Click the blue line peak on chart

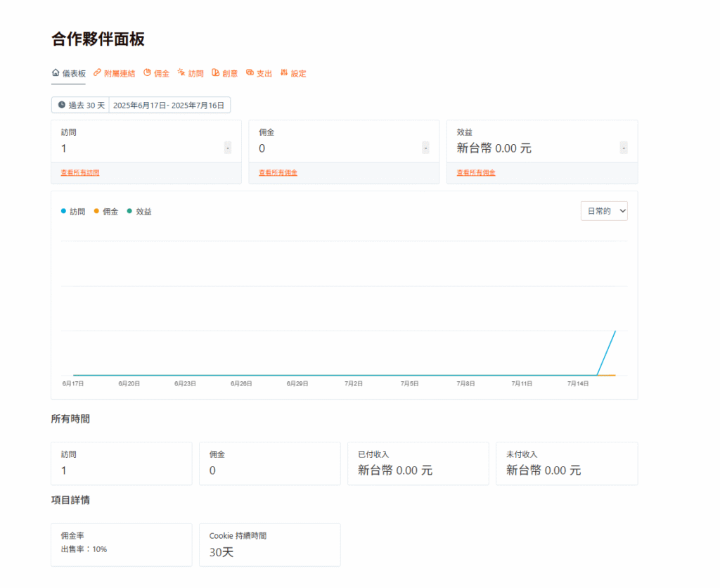[615, 331]
